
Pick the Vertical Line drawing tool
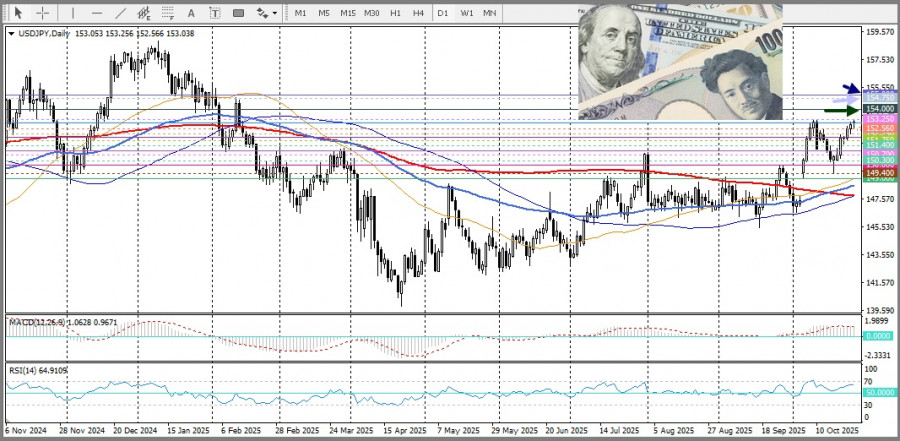coord(73,13)
